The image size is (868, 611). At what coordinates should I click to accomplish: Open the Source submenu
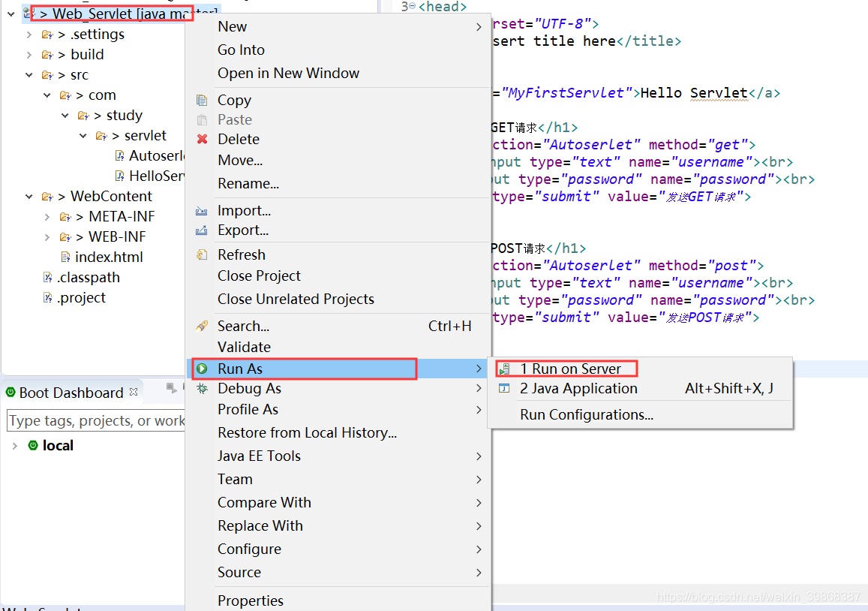[x=338, y=572]
